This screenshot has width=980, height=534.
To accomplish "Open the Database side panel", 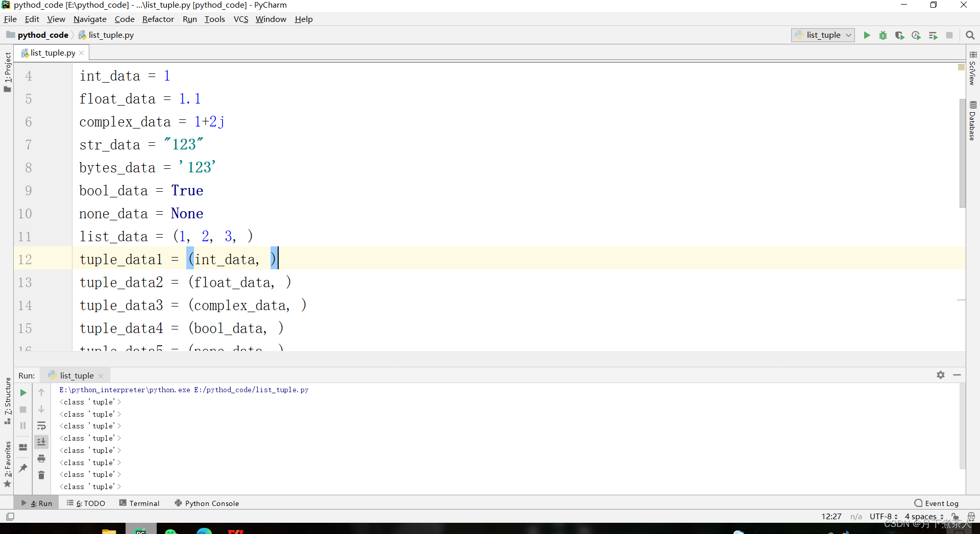I will 972,121.
